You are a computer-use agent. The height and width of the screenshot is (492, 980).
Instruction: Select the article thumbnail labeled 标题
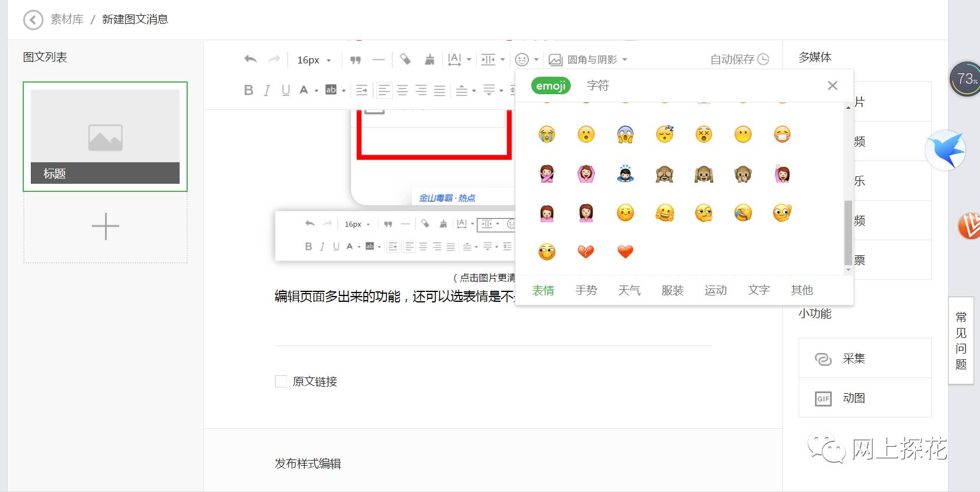(x=105, y=137)
